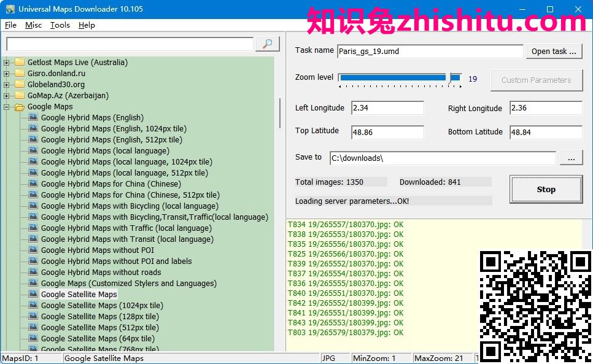Open the Help menu
593x364 pixels.
(87, 25)
